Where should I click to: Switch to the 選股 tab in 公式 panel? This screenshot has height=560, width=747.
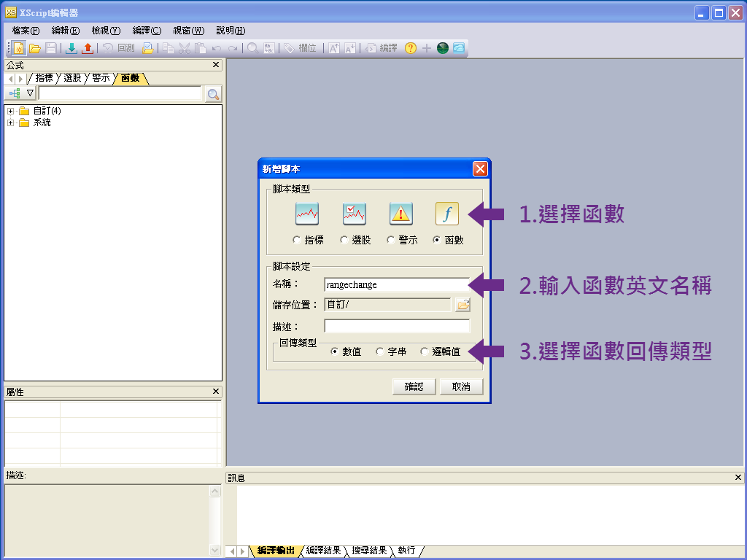72,78
